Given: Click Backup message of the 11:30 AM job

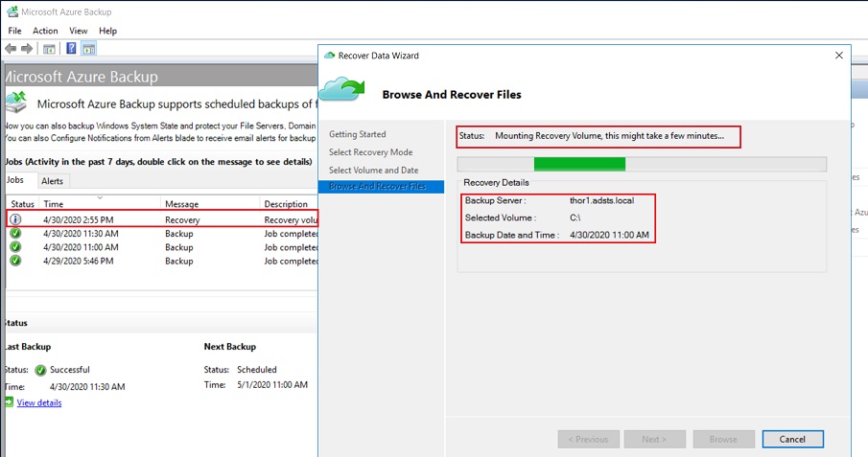Looking at the screenshot, I should click(178, 234).
